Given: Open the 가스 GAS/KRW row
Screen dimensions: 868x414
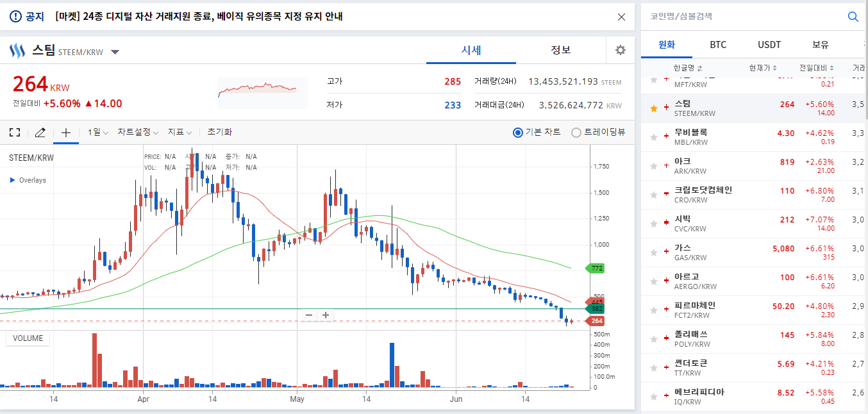Looking at the screenshot, I should point(755,253).
